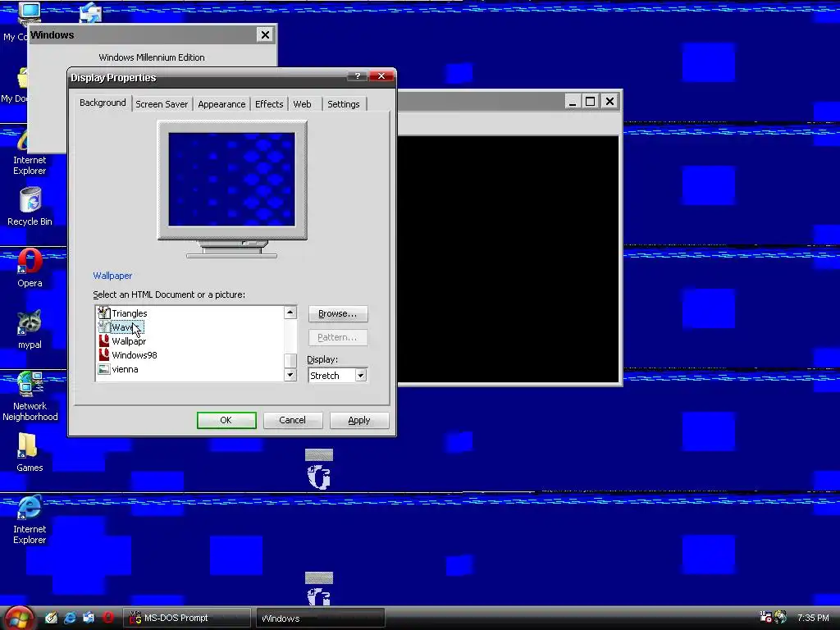Click the wallpaper list scroll up arrow
The image size is (840, 630).
pos(290,313)
